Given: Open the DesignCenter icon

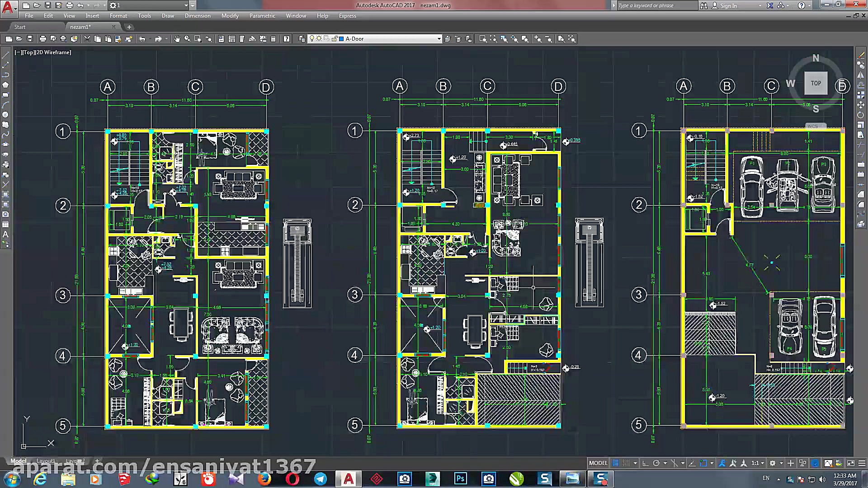Looking at the screenshot, I should [232, 39].
